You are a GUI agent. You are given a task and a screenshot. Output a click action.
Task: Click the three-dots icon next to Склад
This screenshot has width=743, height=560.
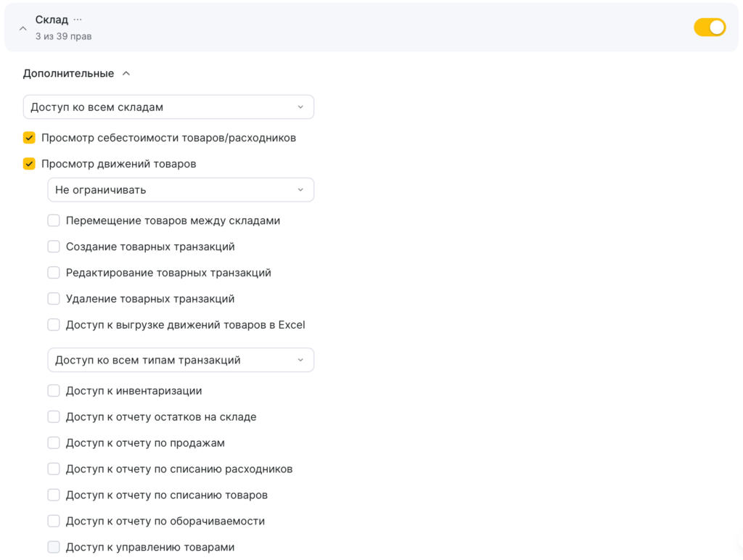click(78, 20)
